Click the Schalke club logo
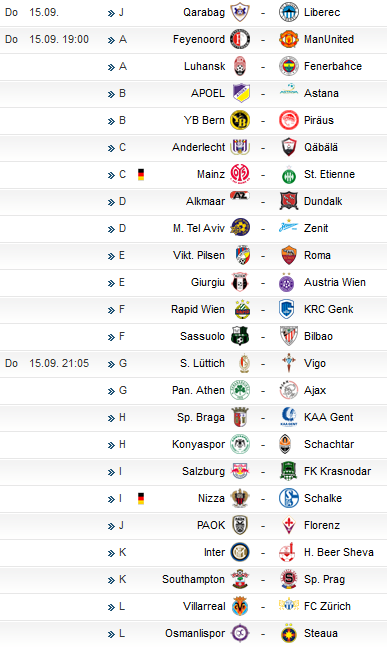The image size is (387, 647). tap(288, 498)
